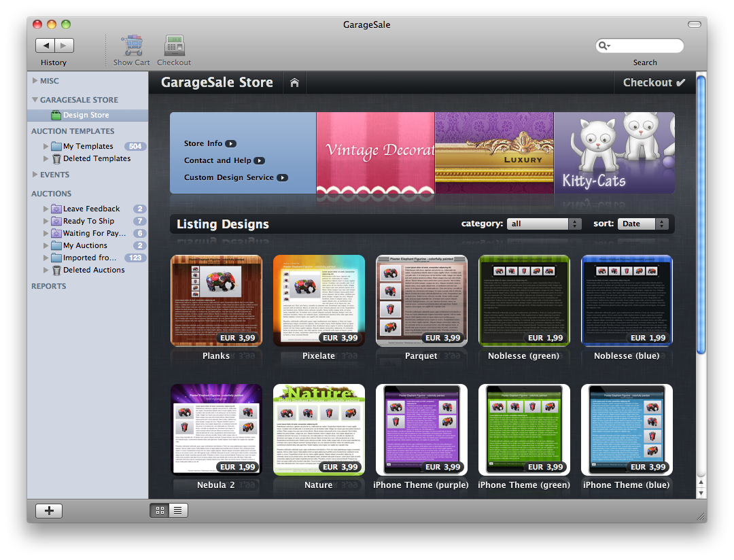
Task: Click the store home icon
Action: point(294,83)
